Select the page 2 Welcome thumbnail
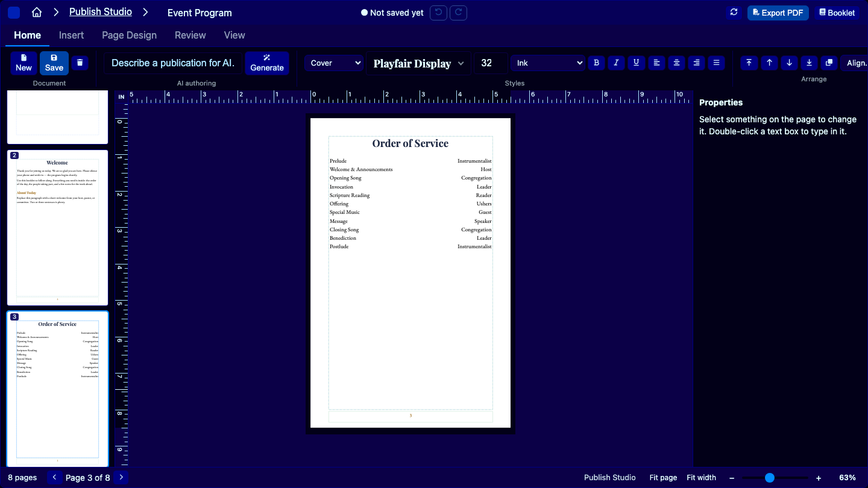This screenshot has width=868, height=488. pyautogui.click(x=57, y=228)
